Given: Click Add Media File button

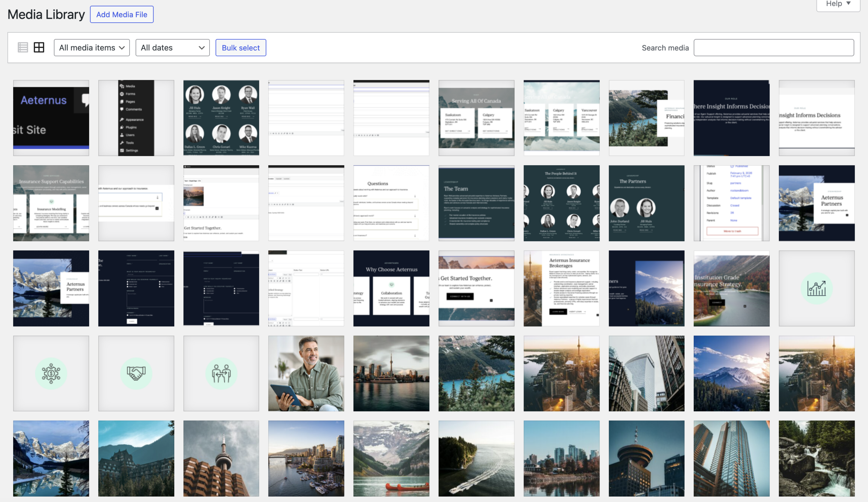Looking at the screenshot, I should click(x=122, y=15).
